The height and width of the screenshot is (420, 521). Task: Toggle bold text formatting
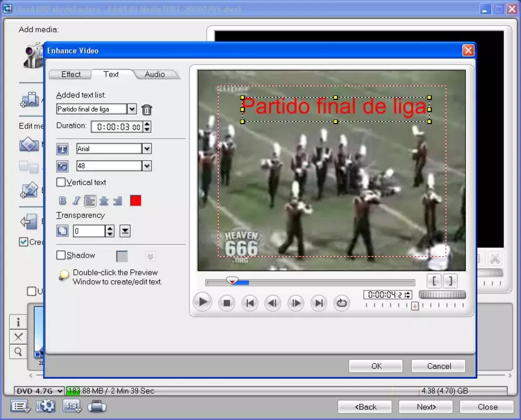click(x=62, y=201)
